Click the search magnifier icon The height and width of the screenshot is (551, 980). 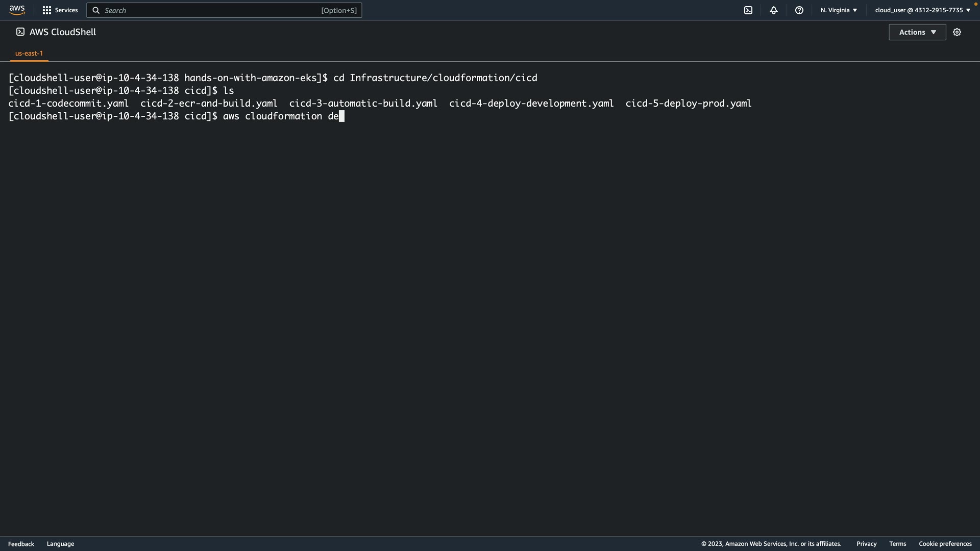click(96, 10)
